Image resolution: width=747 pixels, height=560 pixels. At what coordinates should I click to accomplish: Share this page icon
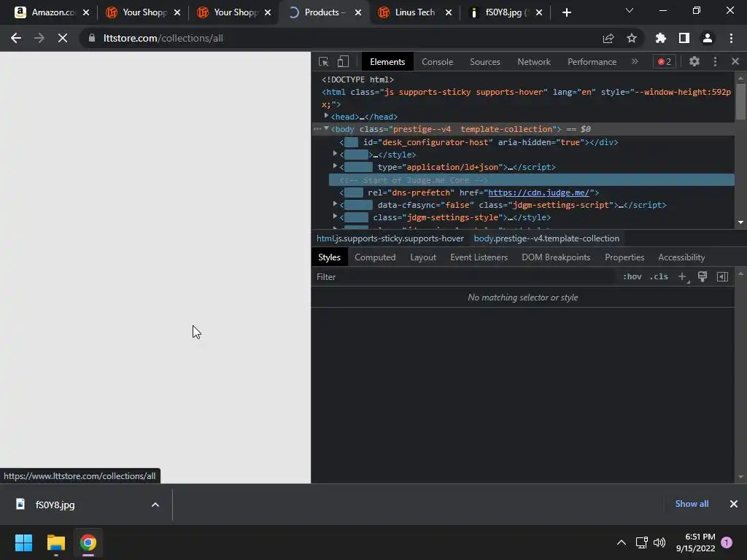click(608, 38)
